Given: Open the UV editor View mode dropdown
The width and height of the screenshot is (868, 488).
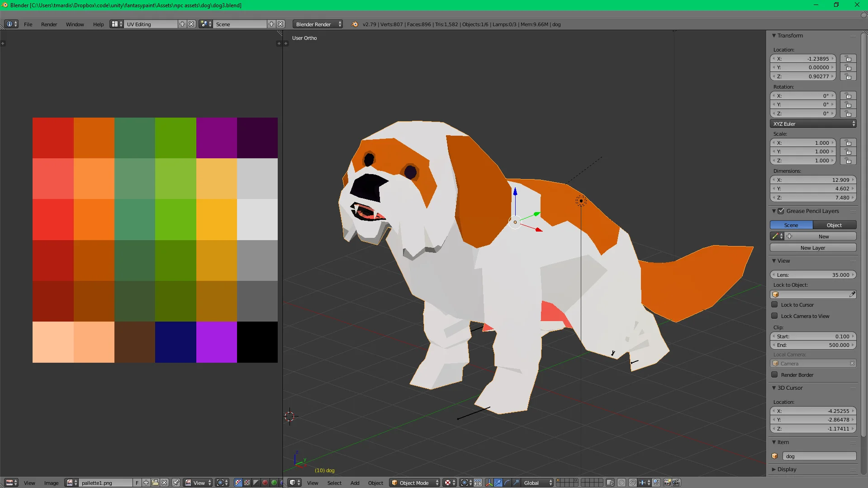Looking at the screenshot, I should click(198, 483).
